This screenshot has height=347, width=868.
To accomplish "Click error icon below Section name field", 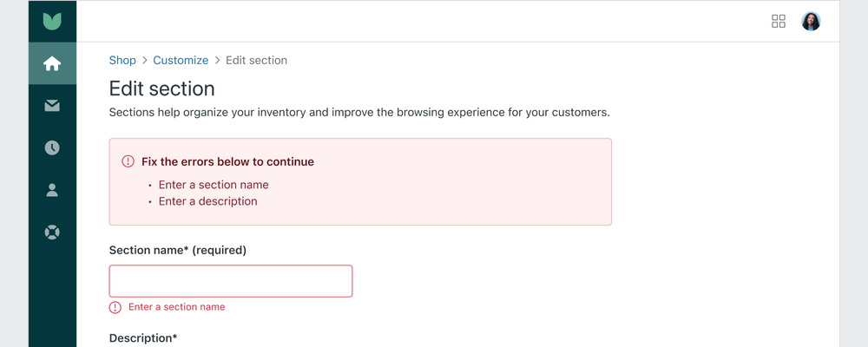I will click(x=115, y=307).
